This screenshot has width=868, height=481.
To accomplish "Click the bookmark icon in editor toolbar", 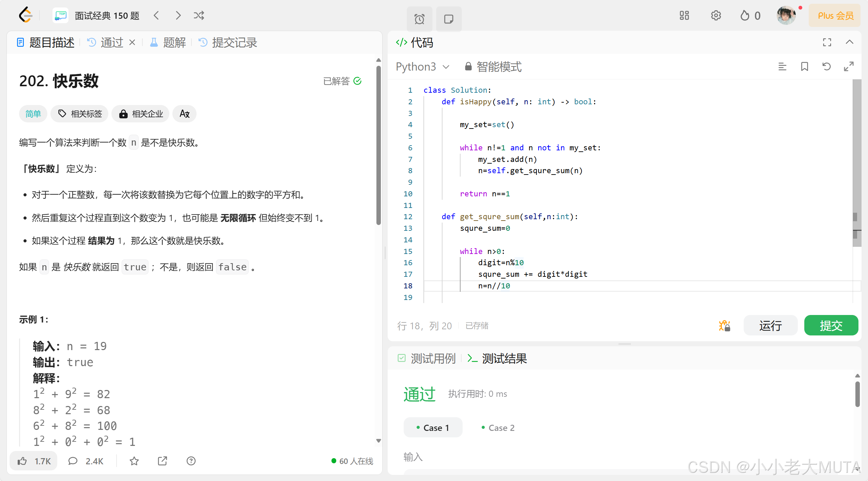I will 804,66.
